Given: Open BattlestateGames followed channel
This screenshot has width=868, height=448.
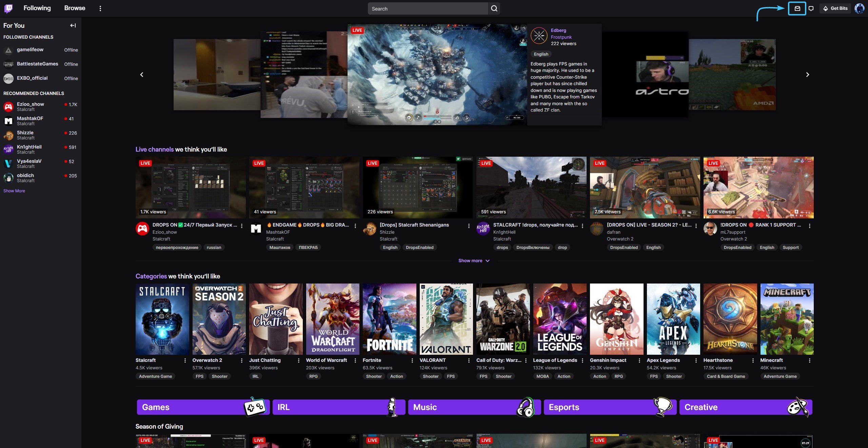Looking at the screenshot, I should [41, 64].
